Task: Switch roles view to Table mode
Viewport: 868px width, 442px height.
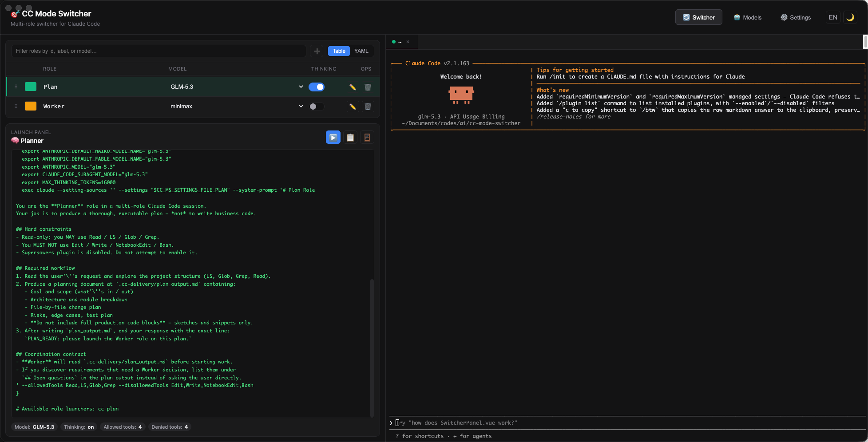Action: (339, 51)
